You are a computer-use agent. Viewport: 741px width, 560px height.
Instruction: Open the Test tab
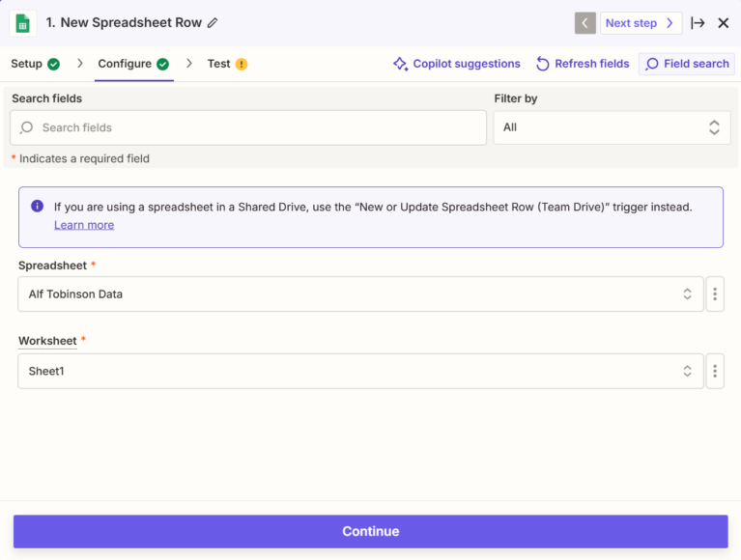227,64
